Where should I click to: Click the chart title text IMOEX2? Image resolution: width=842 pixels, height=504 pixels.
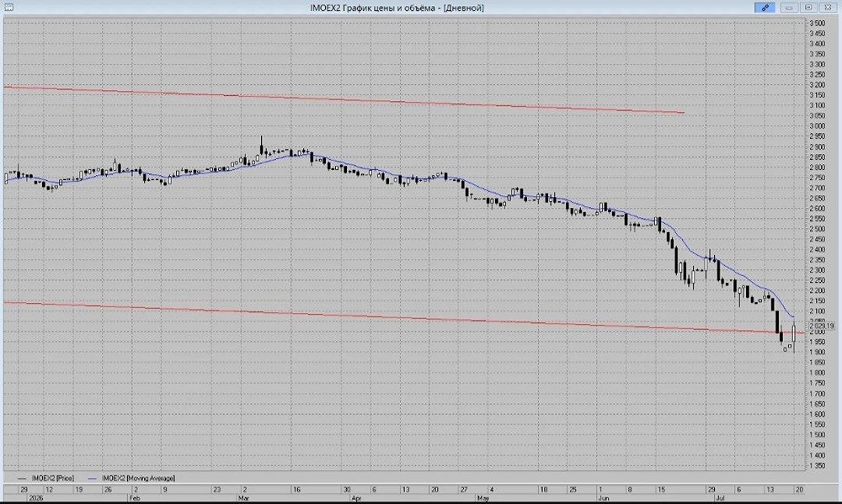[x=325, y=8]
